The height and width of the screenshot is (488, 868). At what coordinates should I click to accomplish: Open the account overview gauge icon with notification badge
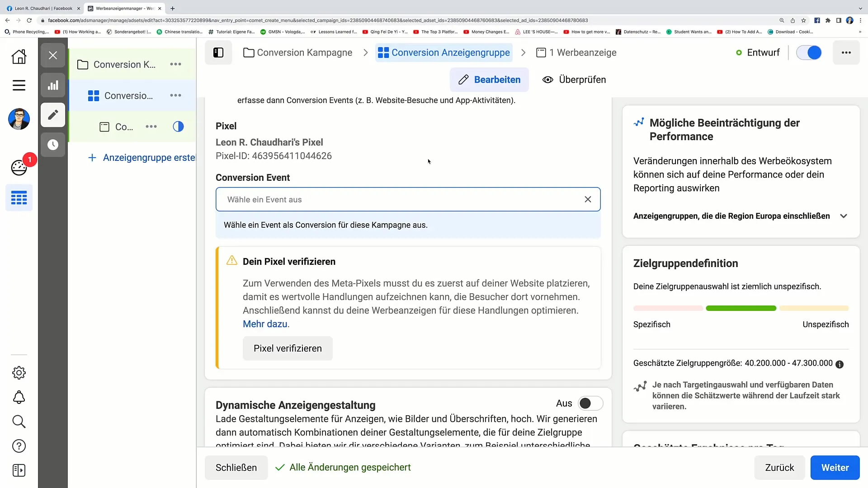tap(19, 168)
